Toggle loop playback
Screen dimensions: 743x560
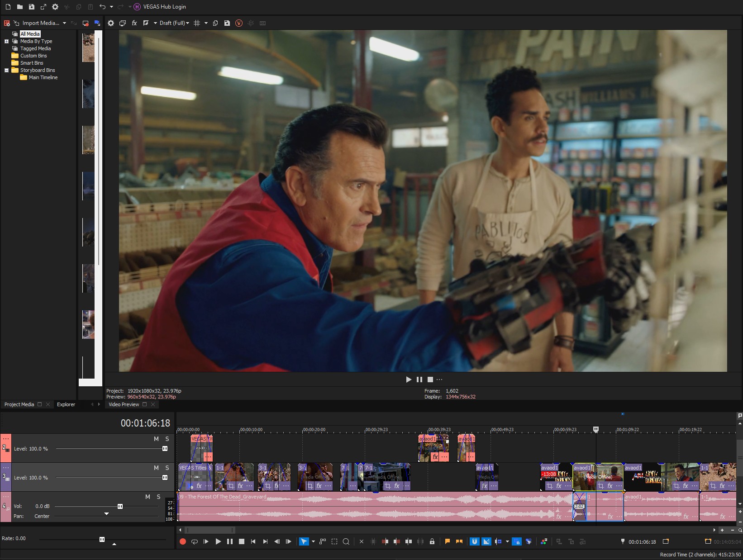(x=195, y=541)
